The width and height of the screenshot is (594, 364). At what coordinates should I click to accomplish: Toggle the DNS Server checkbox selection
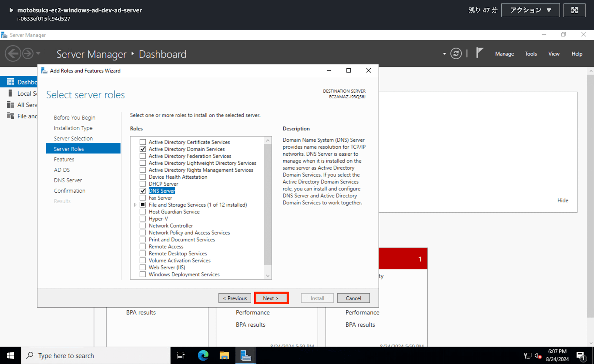(x=143, y=191)
